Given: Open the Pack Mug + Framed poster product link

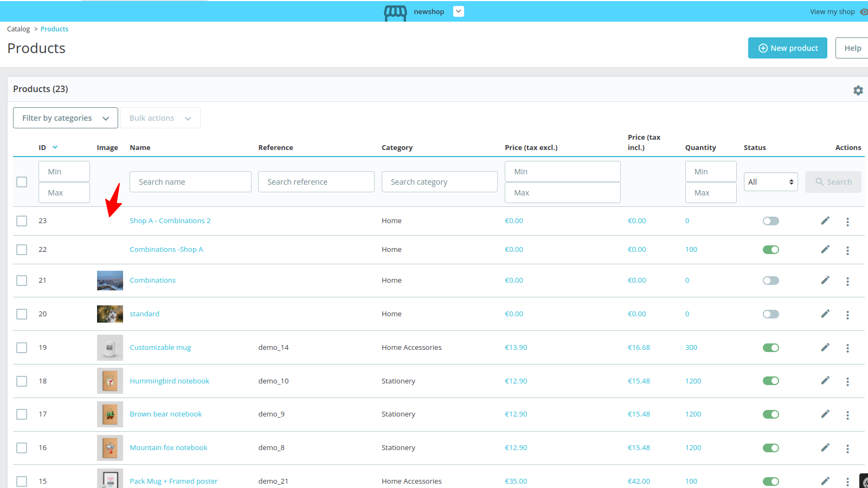Looking at the screenshot, I should click(x=173, y=481).
